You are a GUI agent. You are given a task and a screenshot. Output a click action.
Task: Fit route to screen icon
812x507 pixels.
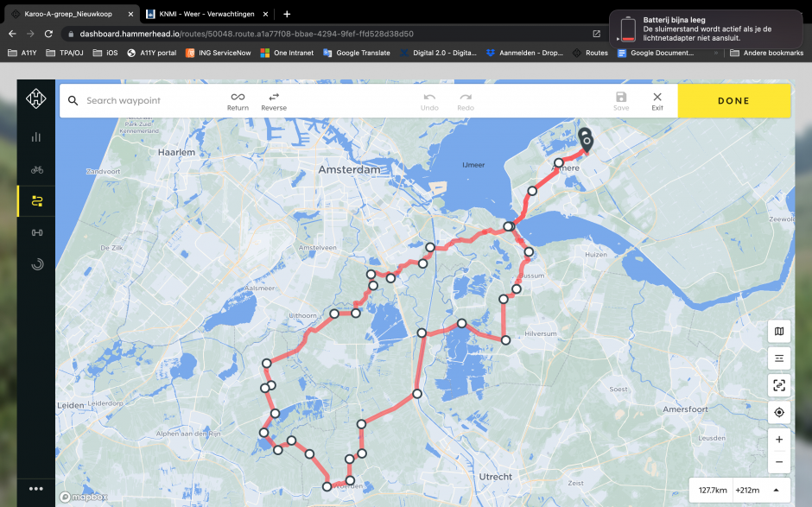[x=779, y=385]
